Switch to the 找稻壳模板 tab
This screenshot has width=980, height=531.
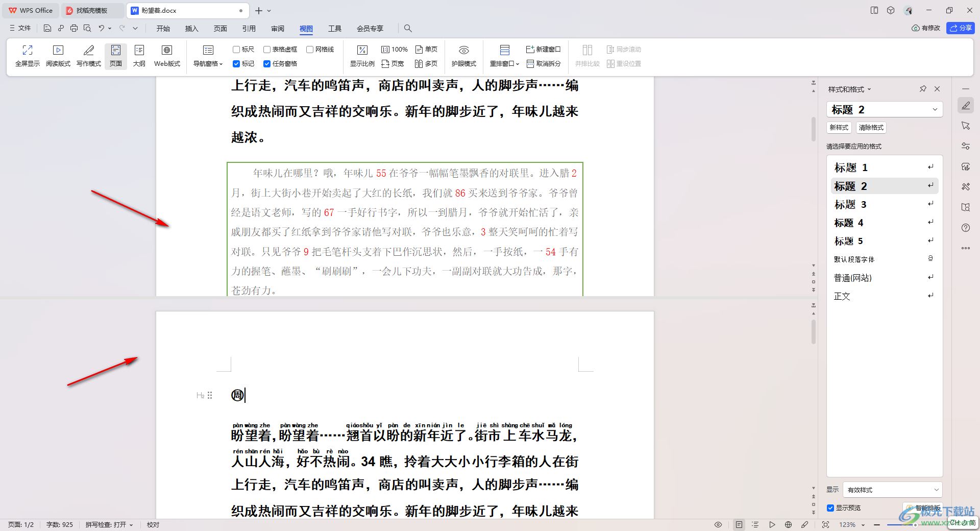point(92,10)
